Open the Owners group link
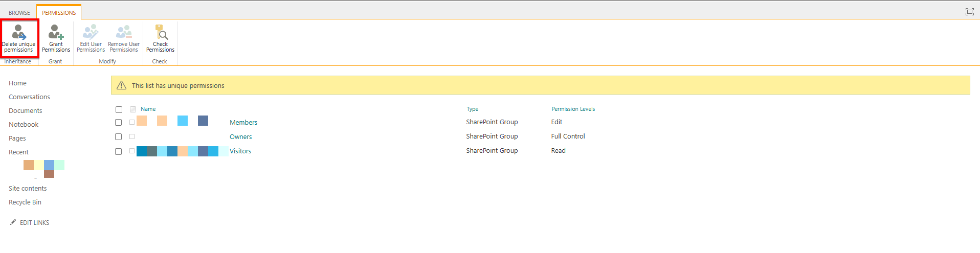Image resolution: width=980 pixels, height=253 pixels. pos(241,137)
